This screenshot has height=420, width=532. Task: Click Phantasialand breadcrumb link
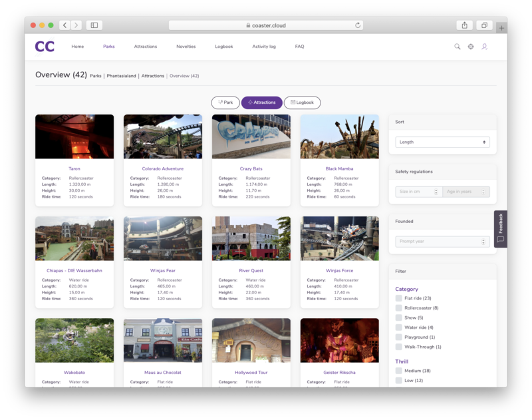pyautogui.click(x=121, y=76)
